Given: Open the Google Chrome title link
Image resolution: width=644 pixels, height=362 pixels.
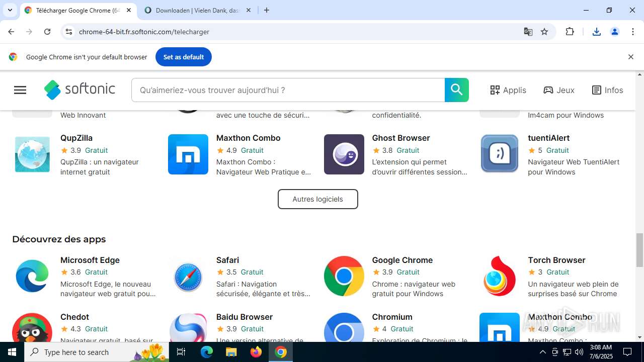Looking at the screenshot, I should coord(403,260).
